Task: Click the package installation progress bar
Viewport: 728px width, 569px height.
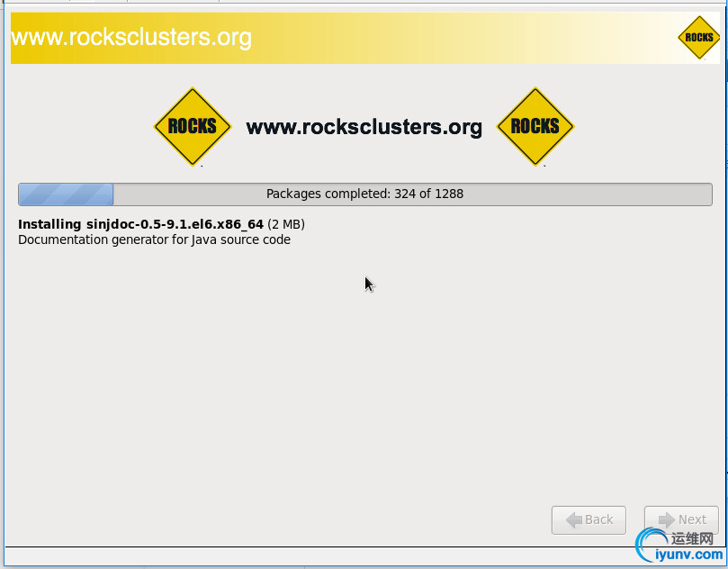Action: click(365, 194)
